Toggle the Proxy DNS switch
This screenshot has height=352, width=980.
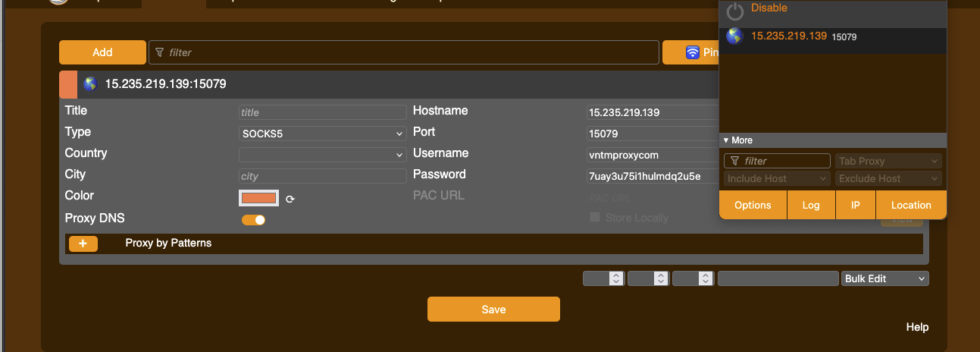click(x=253, y=220)
